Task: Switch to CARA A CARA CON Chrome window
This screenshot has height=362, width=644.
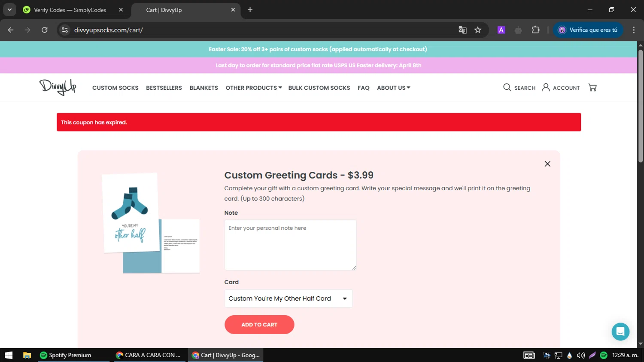Action: pos(149,355)
